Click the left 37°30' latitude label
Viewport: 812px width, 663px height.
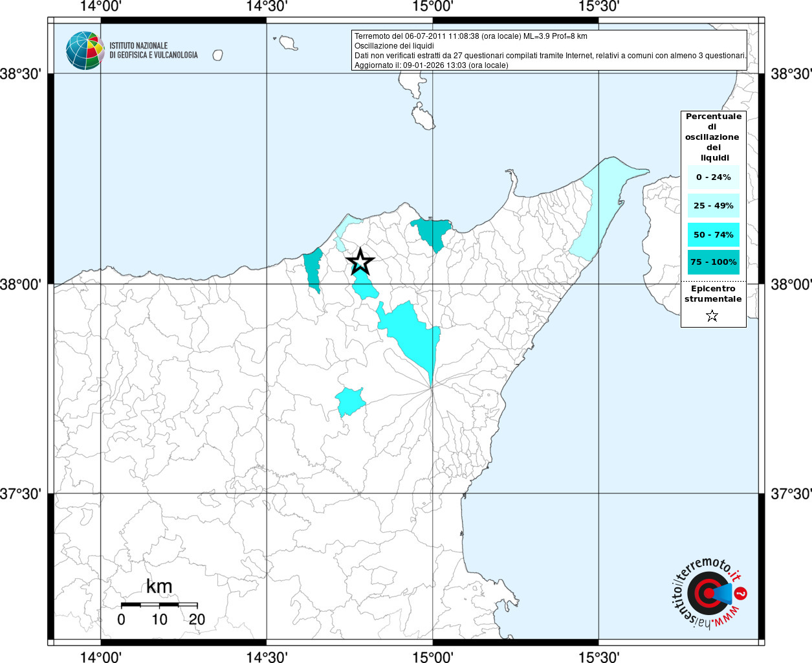click(21, 494)
